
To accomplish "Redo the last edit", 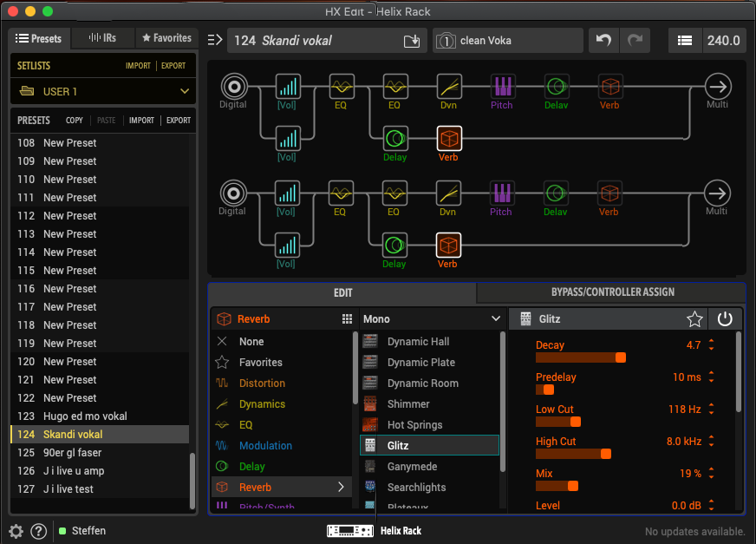I will [x=635, y=41].
